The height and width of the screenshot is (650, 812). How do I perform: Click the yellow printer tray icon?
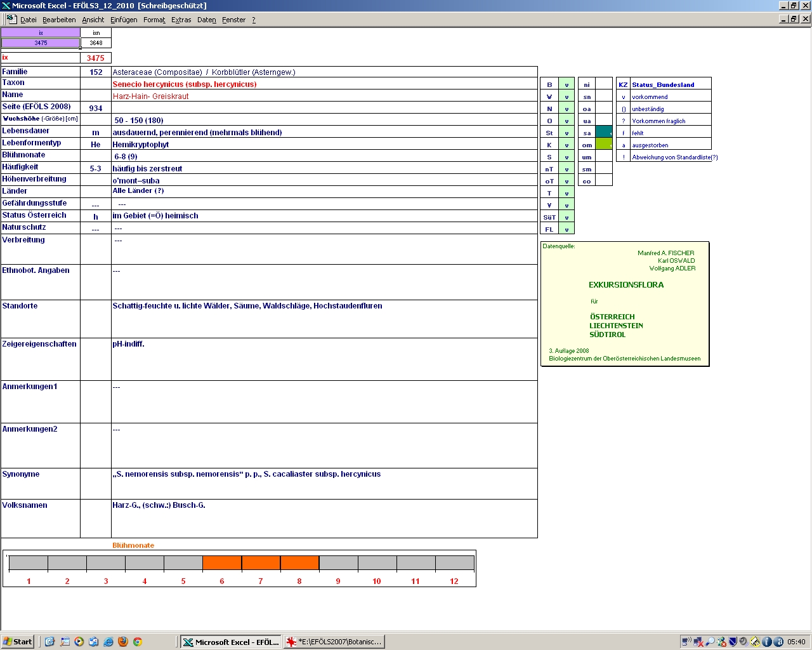click(x=756, y=642)
